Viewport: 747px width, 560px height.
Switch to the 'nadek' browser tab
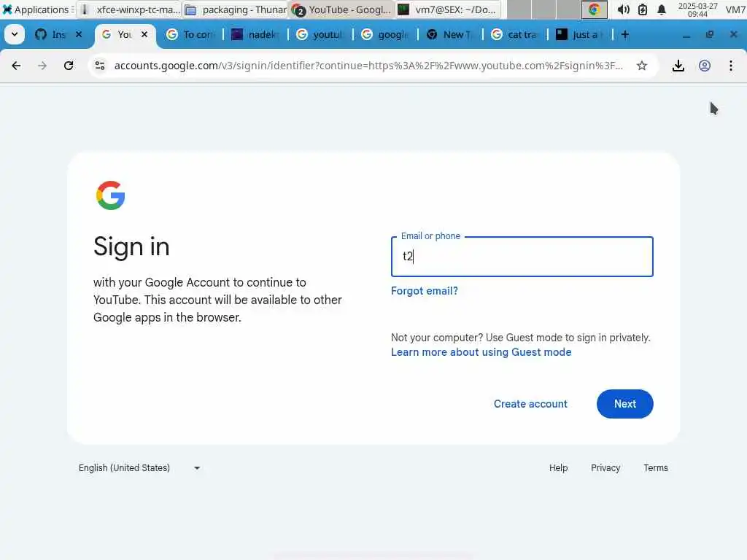[255, 35]
